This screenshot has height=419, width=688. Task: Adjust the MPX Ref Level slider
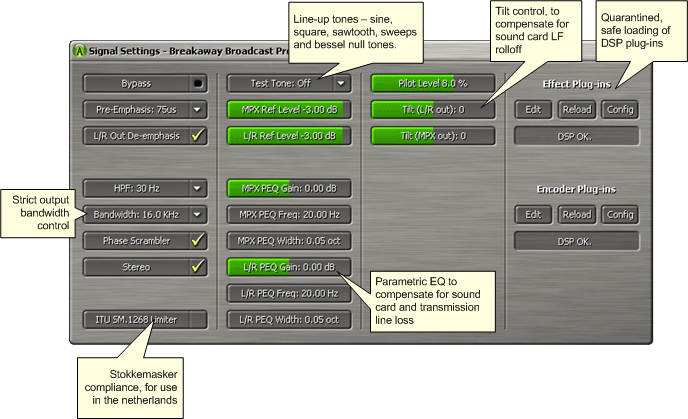(289, 110)
